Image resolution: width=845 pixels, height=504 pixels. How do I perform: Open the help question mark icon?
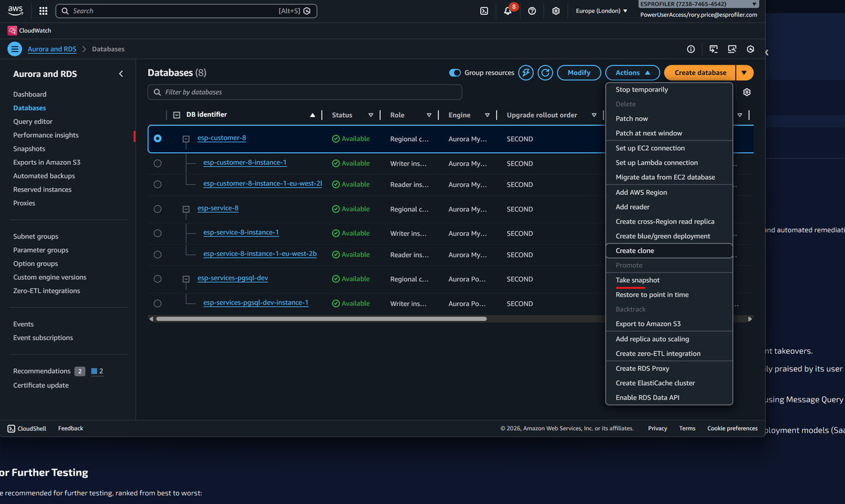pyautogui.click(x=532, y=11)
